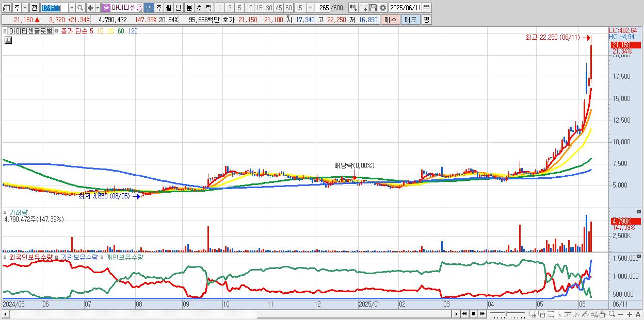644x320 pixels.
Task: Choose the 1 interval button
Action: point(220,8)
